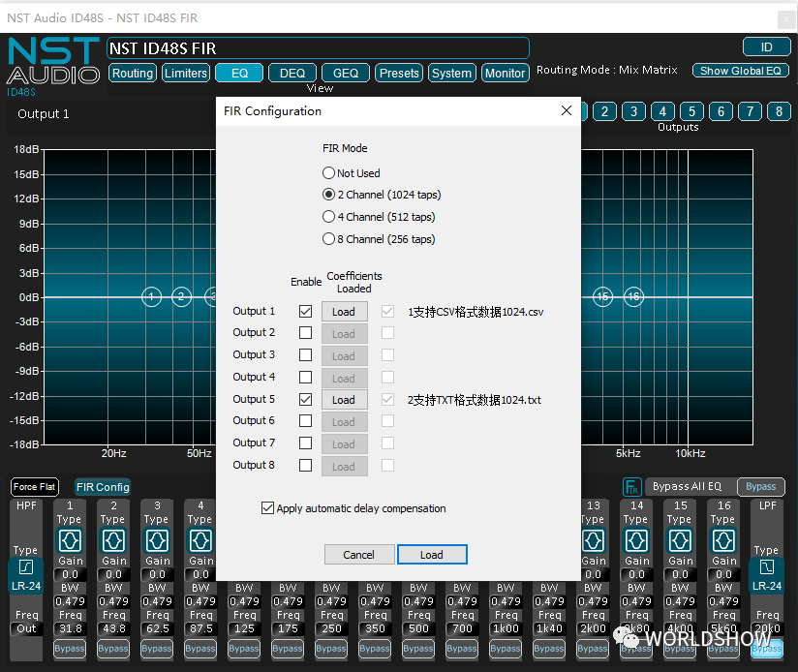Edit the 500 Hz frequency field
798x672 pixels.
418,628
